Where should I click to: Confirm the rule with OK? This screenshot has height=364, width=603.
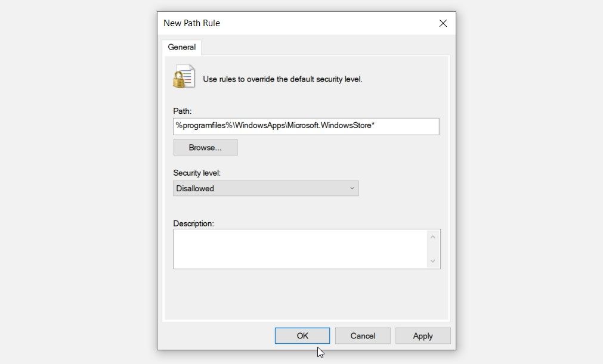click(302, 336)
